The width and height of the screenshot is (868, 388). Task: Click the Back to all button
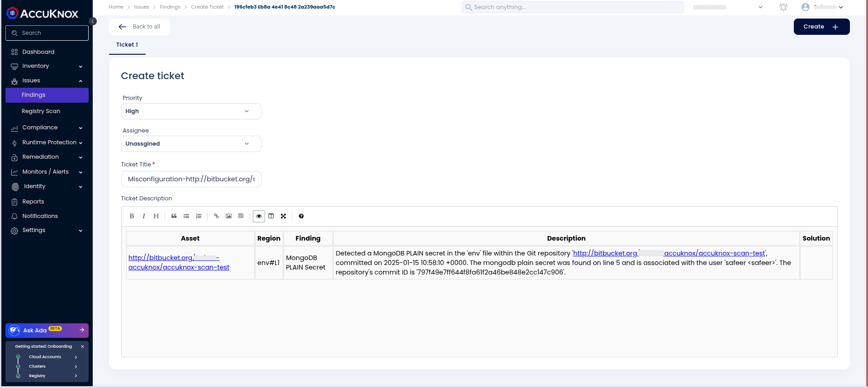139,27
